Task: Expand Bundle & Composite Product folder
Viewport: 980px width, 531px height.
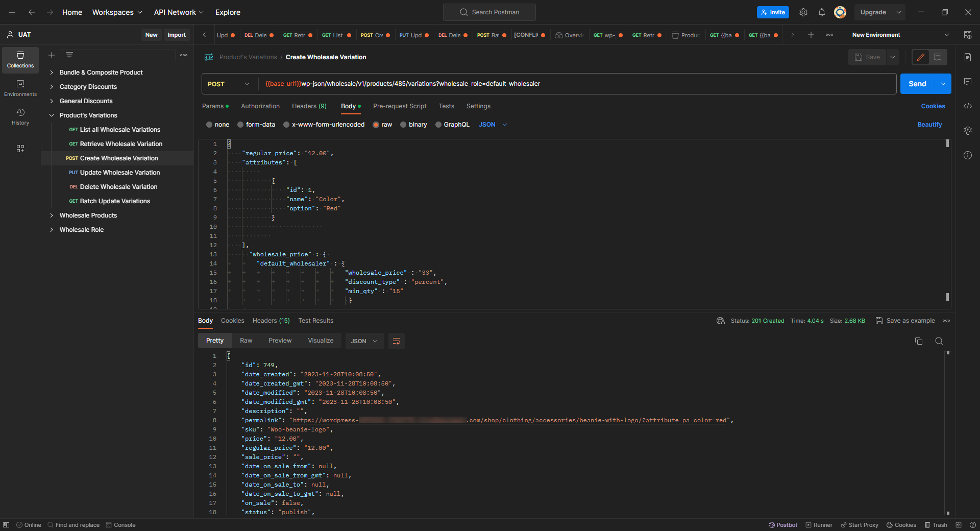Action: 52,73
